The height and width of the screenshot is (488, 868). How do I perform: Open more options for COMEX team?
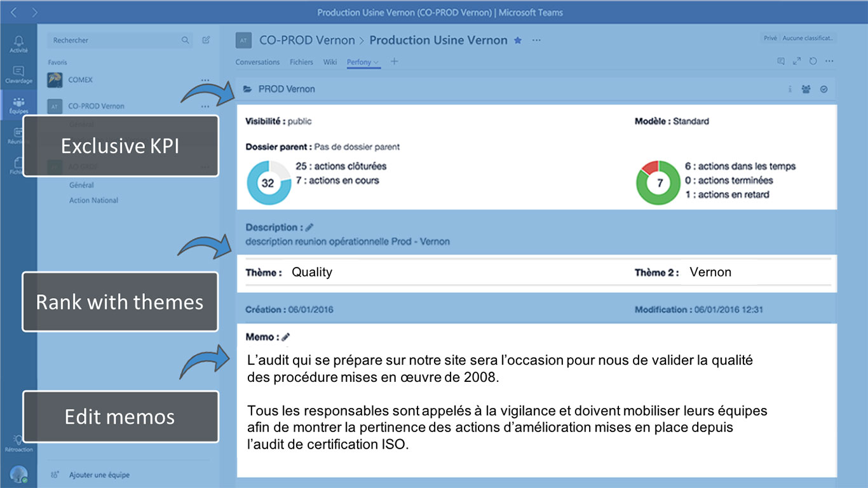(x=205, y=80)
